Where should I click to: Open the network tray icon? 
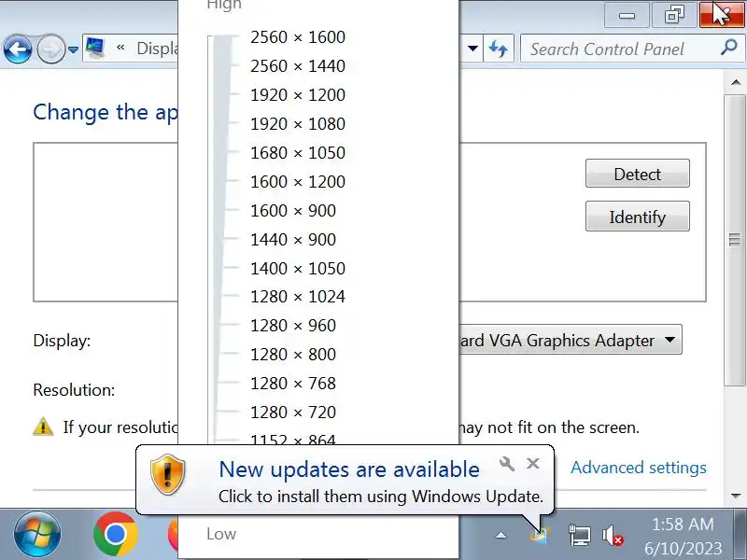[x=580, y=535]
